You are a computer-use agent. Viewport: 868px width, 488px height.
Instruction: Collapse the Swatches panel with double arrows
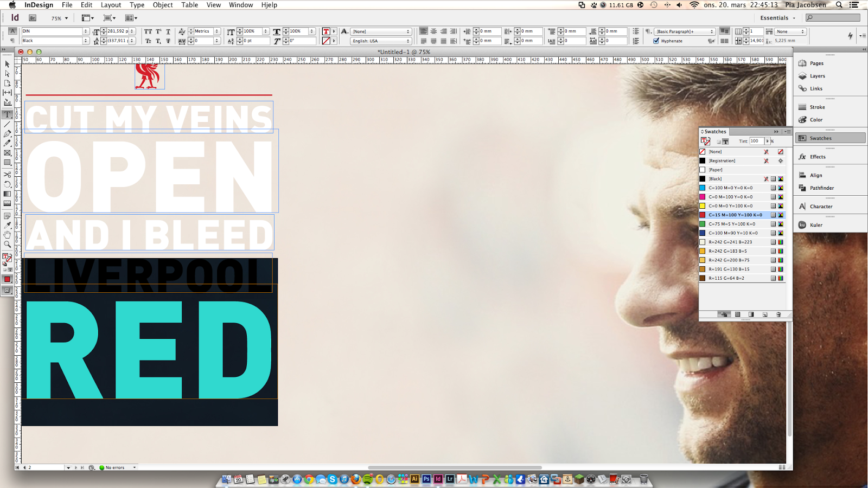[776, 131]
